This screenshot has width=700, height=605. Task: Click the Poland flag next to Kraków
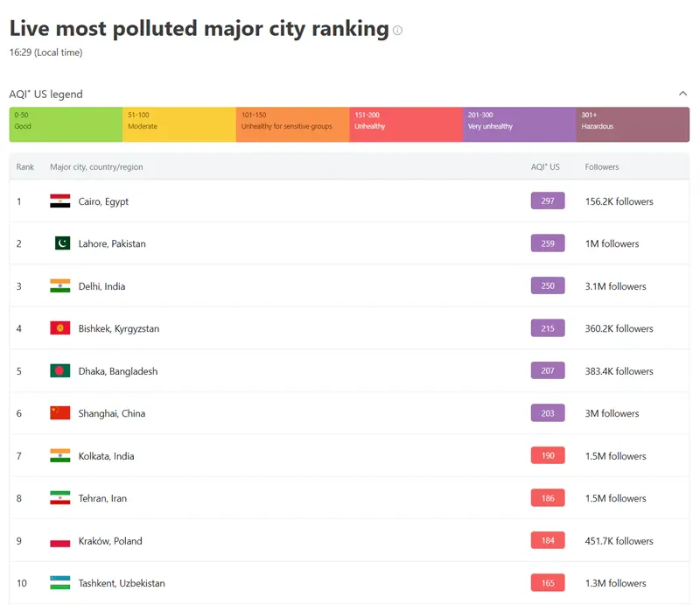(x=59, y=541)
